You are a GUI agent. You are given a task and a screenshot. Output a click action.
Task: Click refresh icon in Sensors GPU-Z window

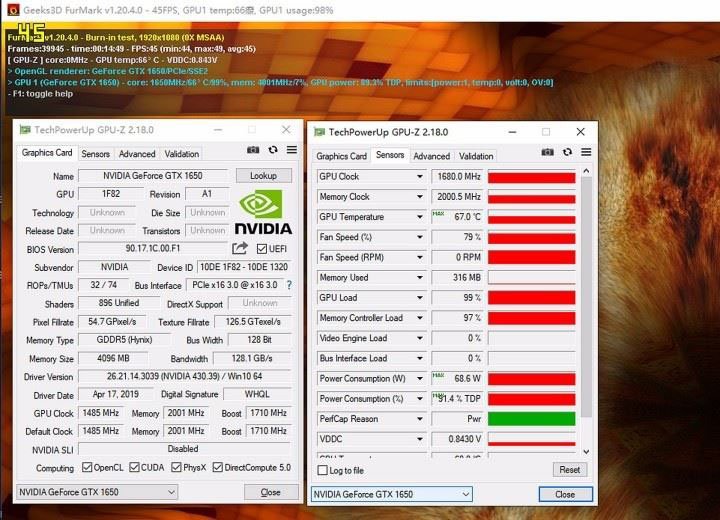click(568, 152)
